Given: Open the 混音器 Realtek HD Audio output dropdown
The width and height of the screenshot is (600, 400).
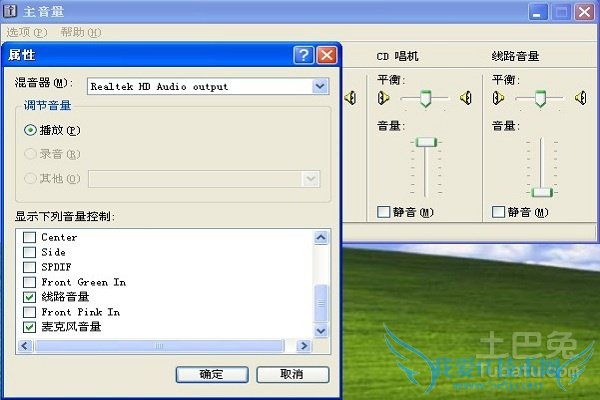Looking at the screenshot, I should pyautogui.click(x=320, y=86).
